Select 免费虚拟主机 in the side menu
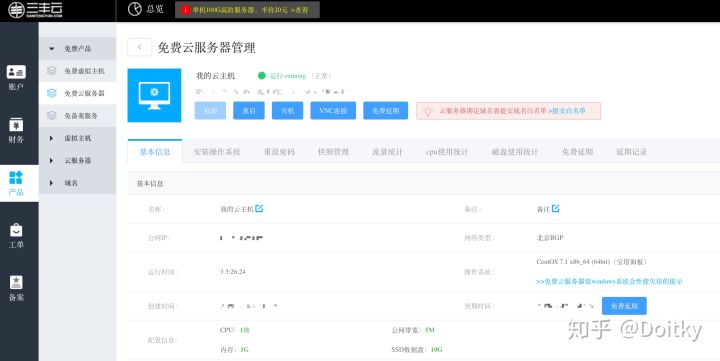Viewport: 720px width, 361px height. click(77, 71)
